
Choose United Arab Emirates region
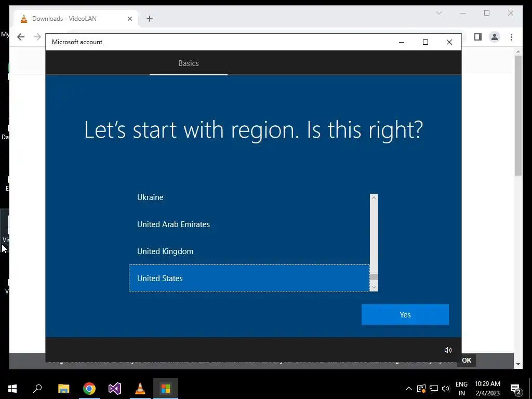249,224
